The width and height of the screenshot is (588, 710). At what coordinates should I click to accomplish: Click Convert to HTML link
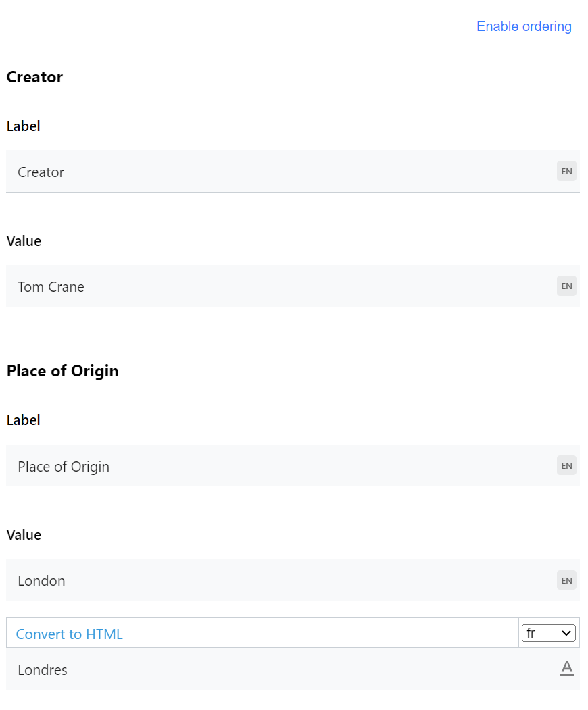point(69,634)
